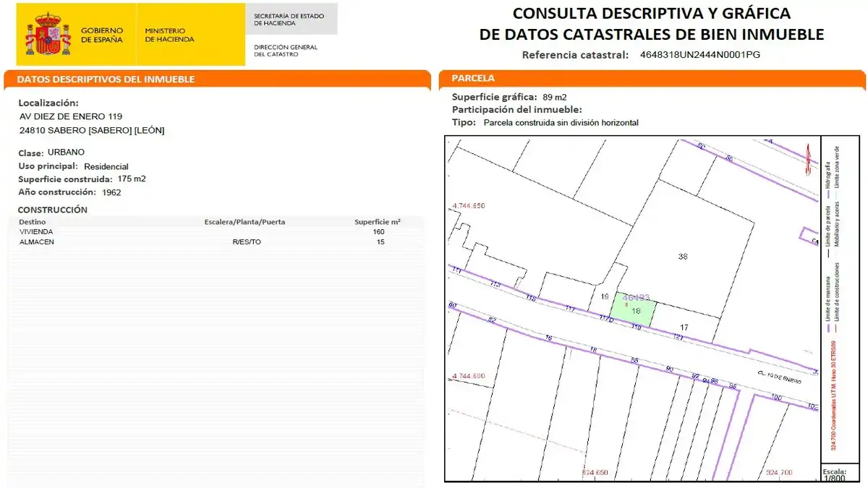
Task: Click street number 121 on map
Action: (x=678, y=337)
